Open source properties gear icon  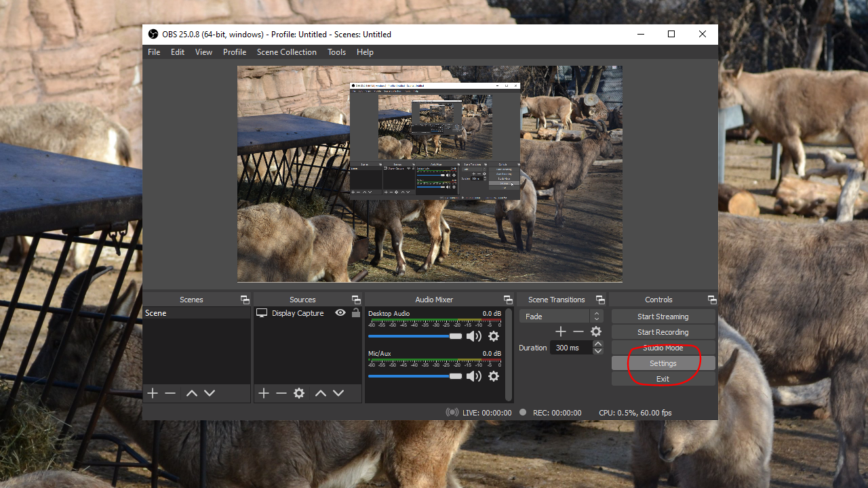tap(299, 393)
